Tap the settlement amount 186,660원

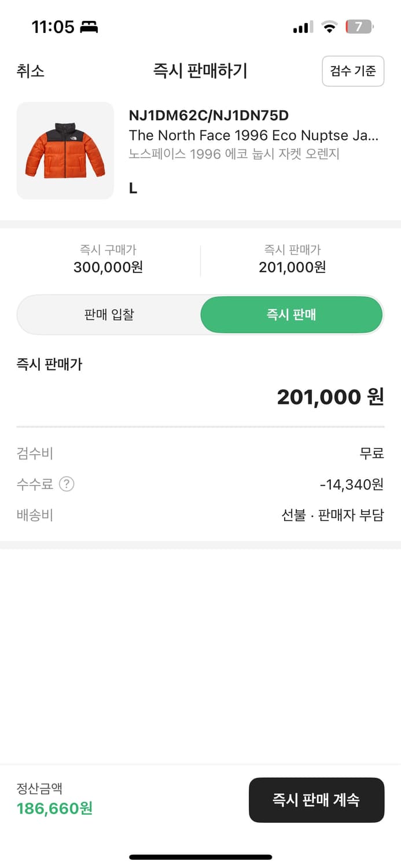tap(52, 809)
